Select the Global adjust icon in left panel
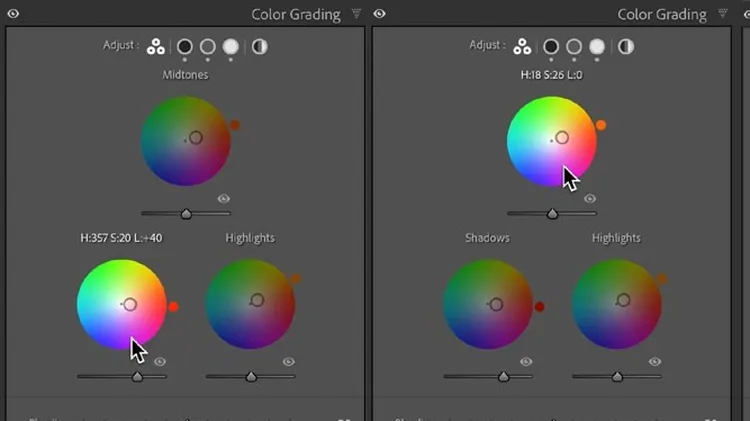The width and height of the screenshot is (750, 421). 260,47
